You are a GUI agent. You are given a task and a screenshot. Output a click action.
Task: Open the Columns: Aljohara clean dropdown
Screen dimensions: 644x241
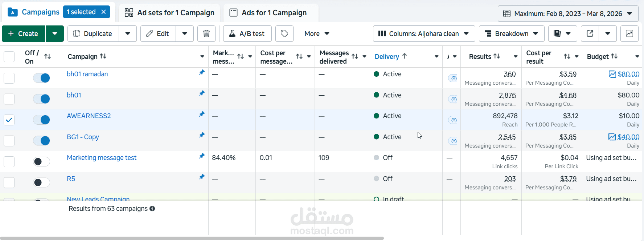tap(423, 34)
